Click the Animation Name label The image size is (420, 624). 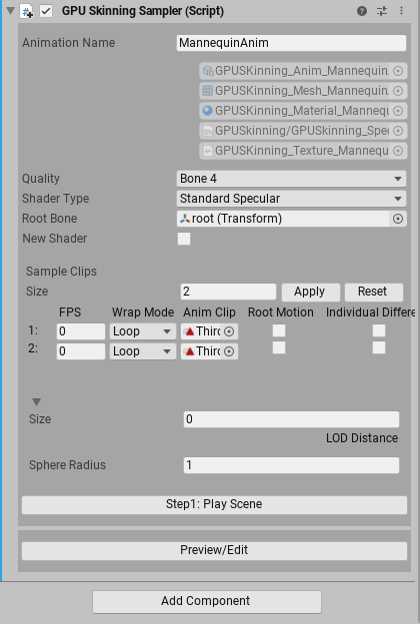pyautogui.click(x=68, y=43)
